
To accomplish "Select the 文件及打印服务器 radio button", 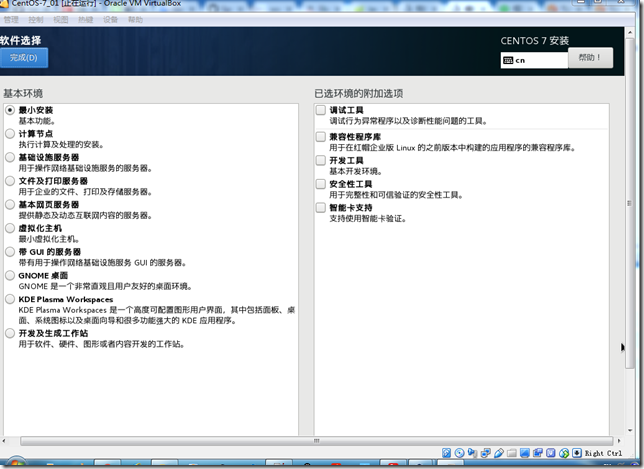I will (10, 181).
